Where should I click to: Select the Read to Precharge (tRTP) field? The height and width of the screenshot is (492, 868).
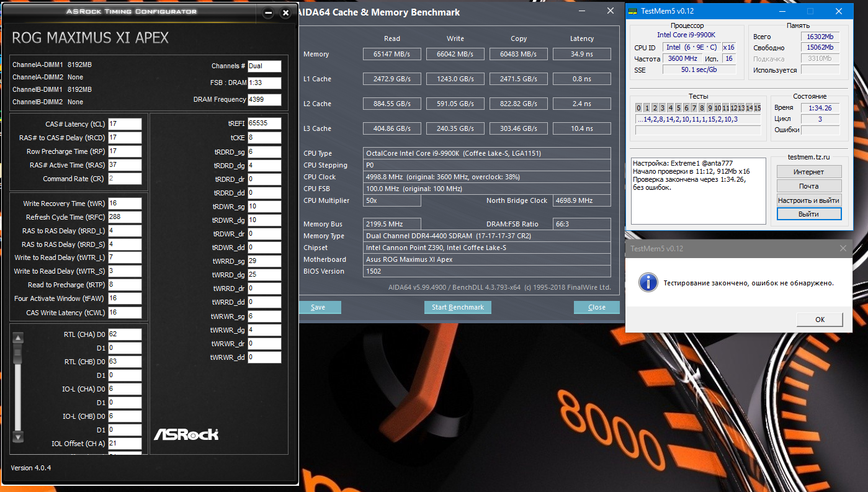[125, 285]
